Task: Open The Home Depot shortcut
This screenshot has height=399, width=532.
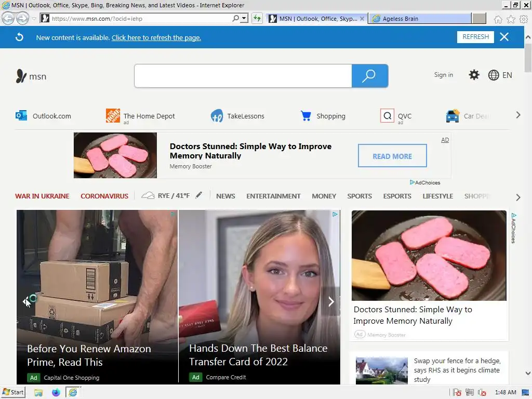Action: point(140,116)
